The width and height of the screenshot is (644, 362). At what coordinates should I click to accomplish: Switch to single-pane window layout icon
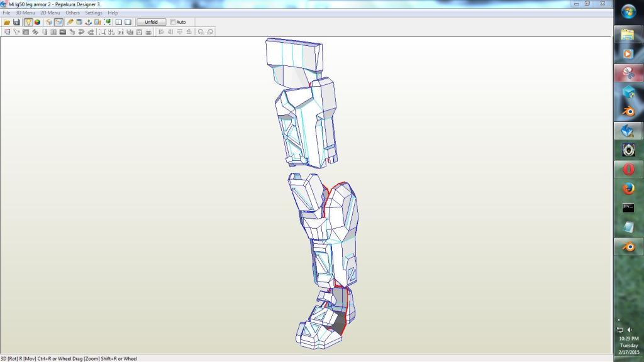pyautogui.click(x=128, y=22)
